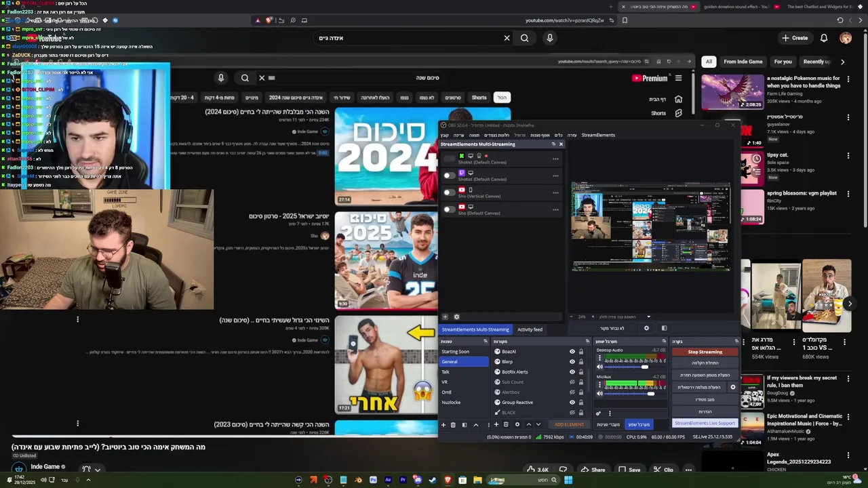
Task: Toggle the Kick Shotist Default Canvas switch
Action: tap(449, 159)
